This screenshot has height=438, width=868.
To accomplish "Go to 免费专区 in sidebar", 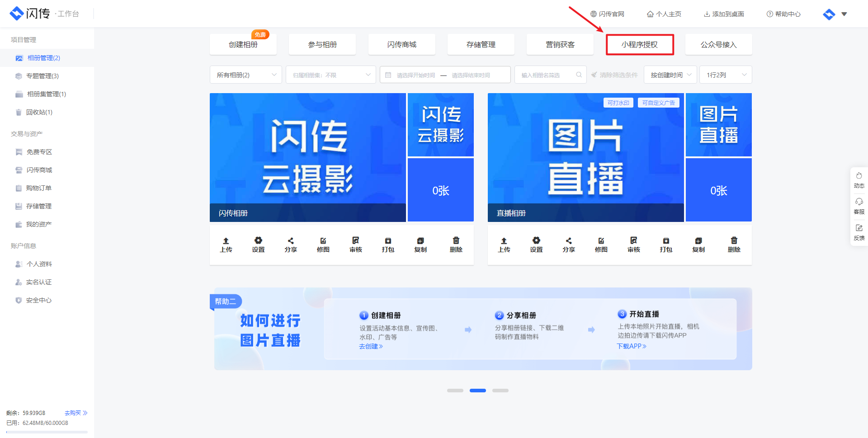I will (x=47, y=152).
